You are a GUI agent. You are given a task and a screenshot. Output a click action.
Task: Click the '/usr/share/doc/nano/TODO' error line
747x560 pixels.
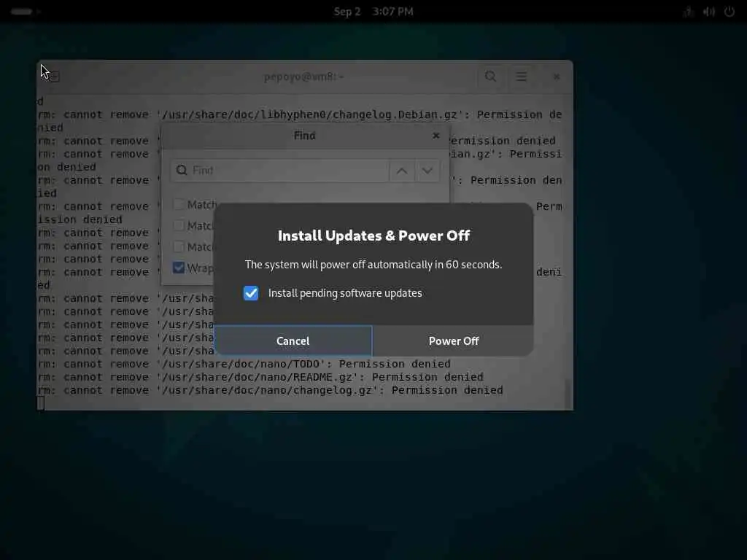point(244,365)
